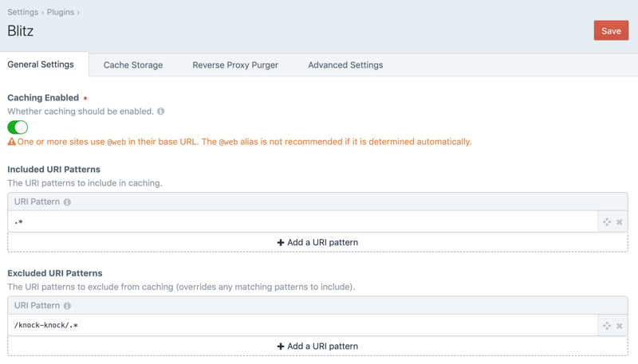The width and height of the screenshot is (638, 364).
Task: Delete the included .* URI pattern row
Action: [x=620, y=222]
